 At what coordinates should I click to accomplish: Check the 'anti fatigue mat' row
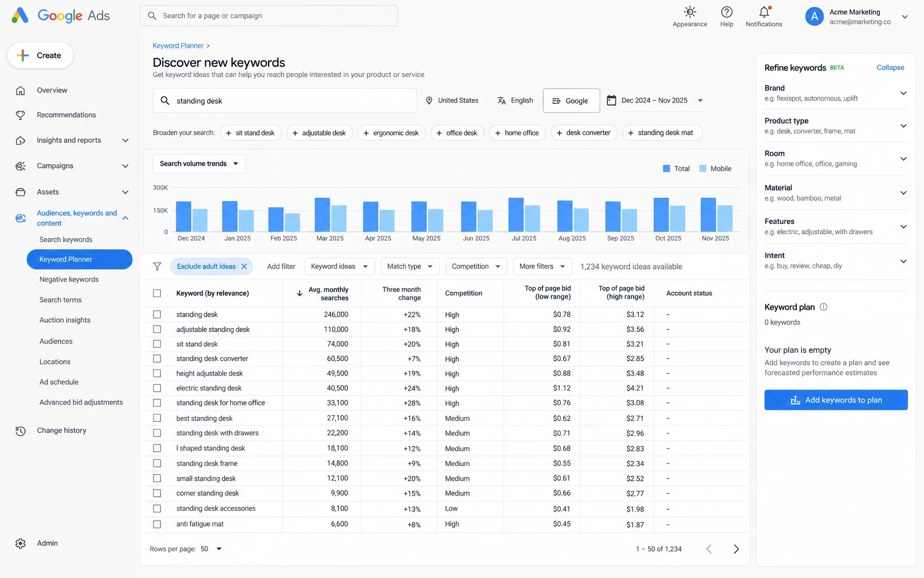click(x=157, y=525)
